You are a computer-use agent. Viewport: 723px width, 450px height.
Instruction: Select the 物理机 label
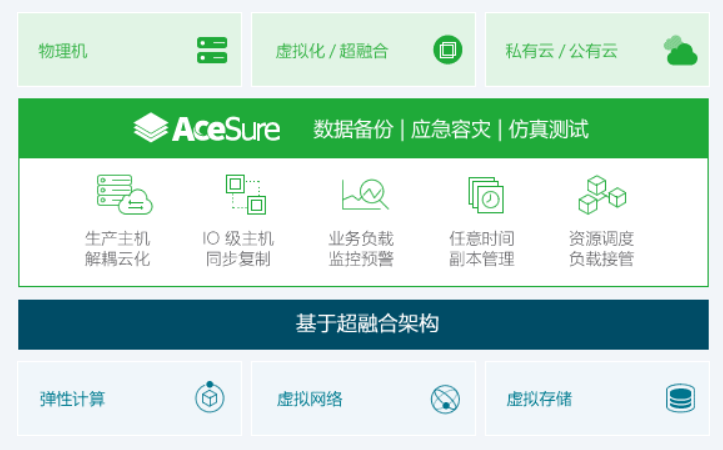63,51
